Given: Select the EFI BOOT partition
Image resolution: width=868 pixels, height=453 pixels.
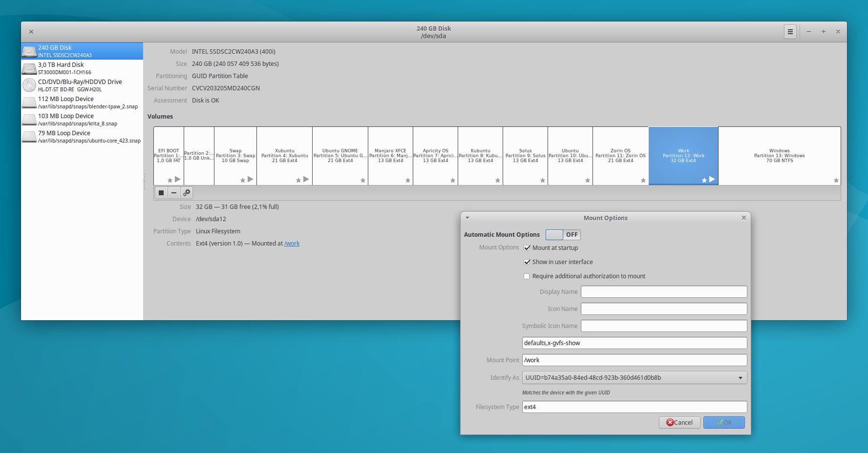Looking at the screenshot, I should 169,156.
